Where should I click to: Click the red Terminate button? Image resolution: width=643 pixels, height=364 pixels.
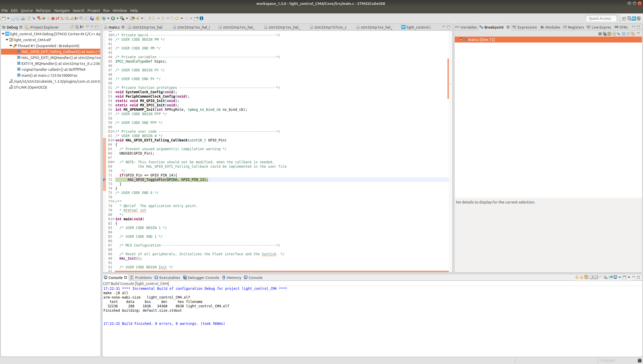click(x=53, y=18)
